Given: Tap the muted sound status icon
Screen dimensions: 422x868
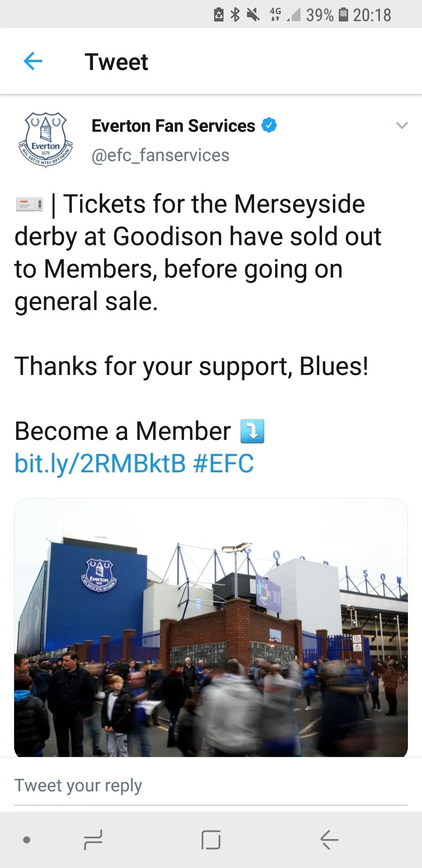Looking at the screenshot, I should pyautogui.click(x=253, y=15).
